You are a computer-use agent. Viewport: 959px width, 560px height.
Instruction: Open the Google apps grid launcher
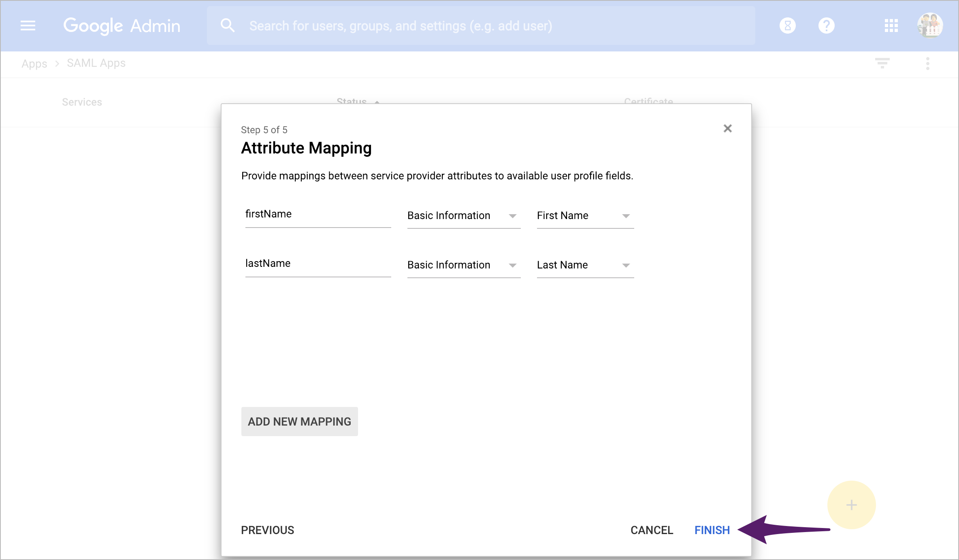891,26
